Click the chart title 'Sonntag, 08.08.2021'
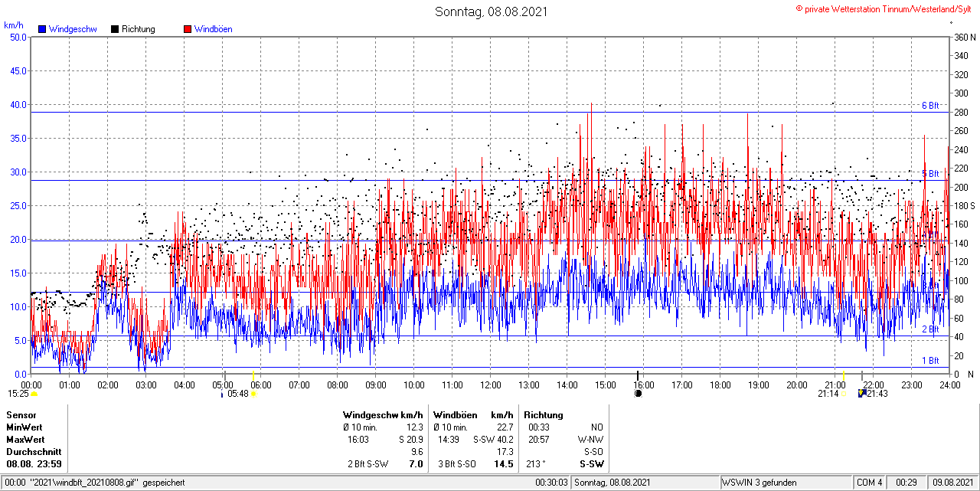980x491 pixels. [x=492, y=11]
